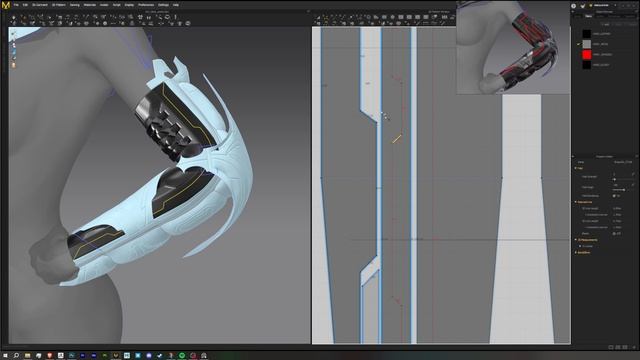The width and height of the screenshot is (640, 360).
Task: Select the grey fabric swatch
Action: point(587,44)
